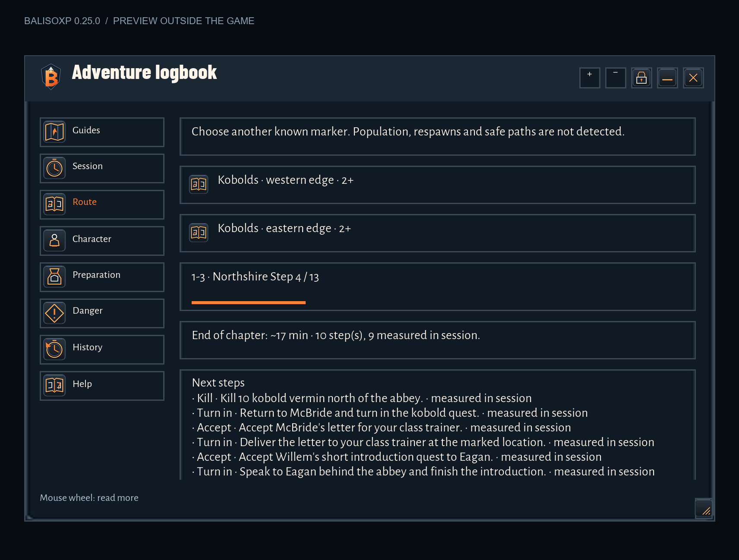
Task: Click book icon beside Kobolds western edge
Action: pyautogui.click(x=199, y=184)
